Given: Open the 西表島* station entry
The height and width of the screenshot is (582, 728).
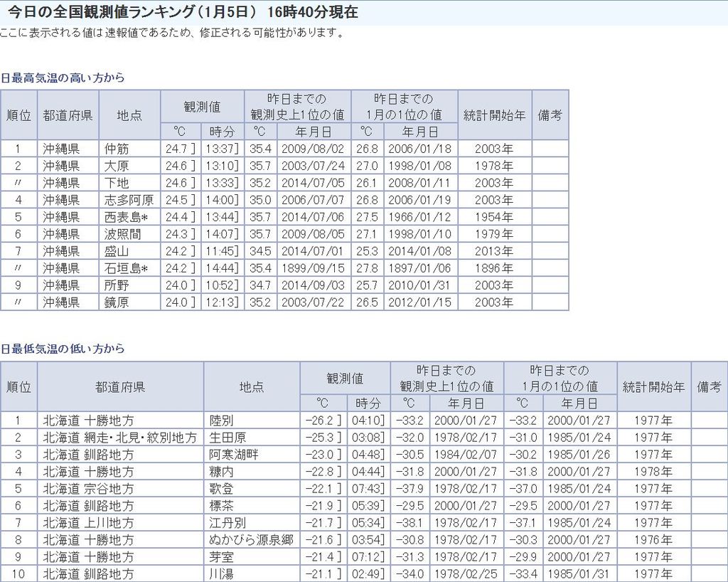Looking at the screenshot, I should pos(126,217).
